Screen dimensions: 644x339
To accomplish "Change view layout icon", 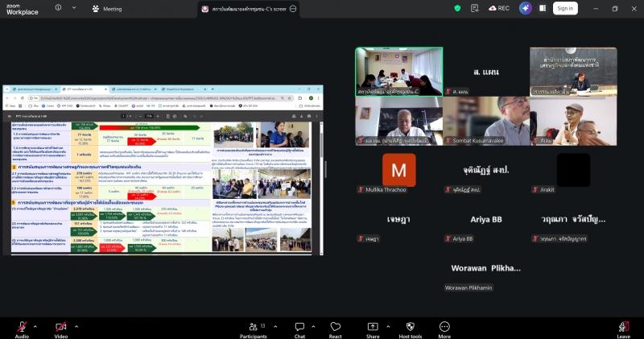I will pos(543,8).
